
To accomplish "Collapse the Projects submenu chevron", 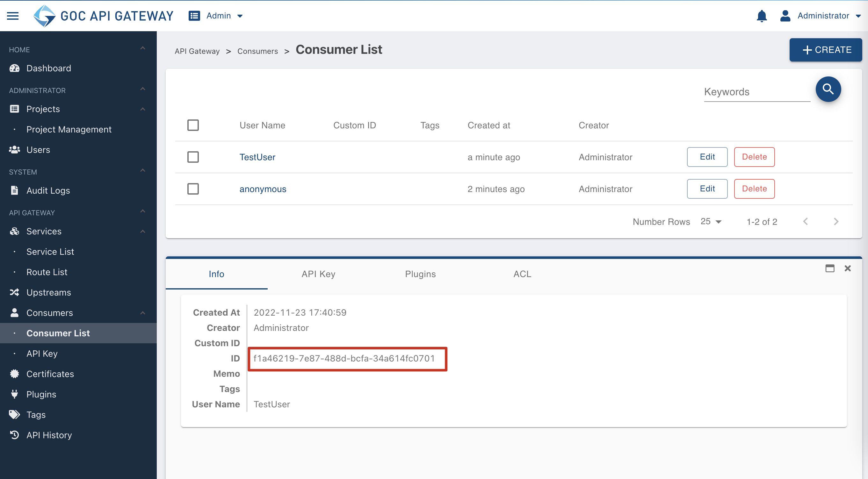I will [x=142, y=109].
